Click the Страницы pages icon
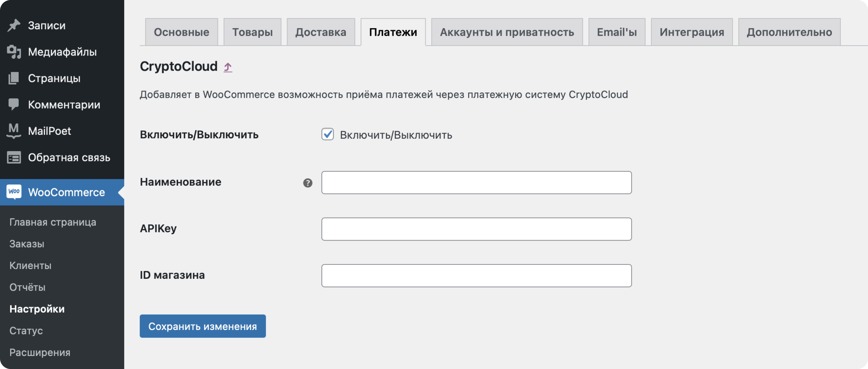This screenshot has height=369, width=868. pos(14,78)
